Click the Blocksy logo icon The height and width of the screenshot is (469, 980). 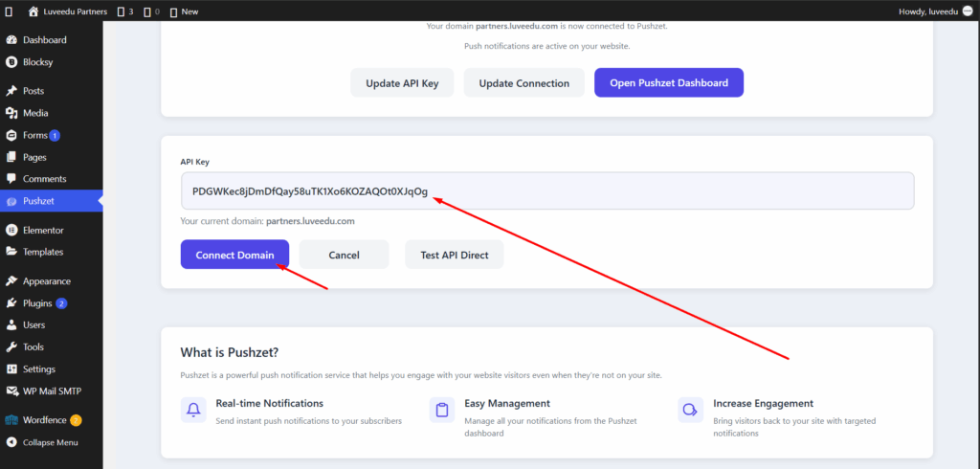[x=11, y=62]
